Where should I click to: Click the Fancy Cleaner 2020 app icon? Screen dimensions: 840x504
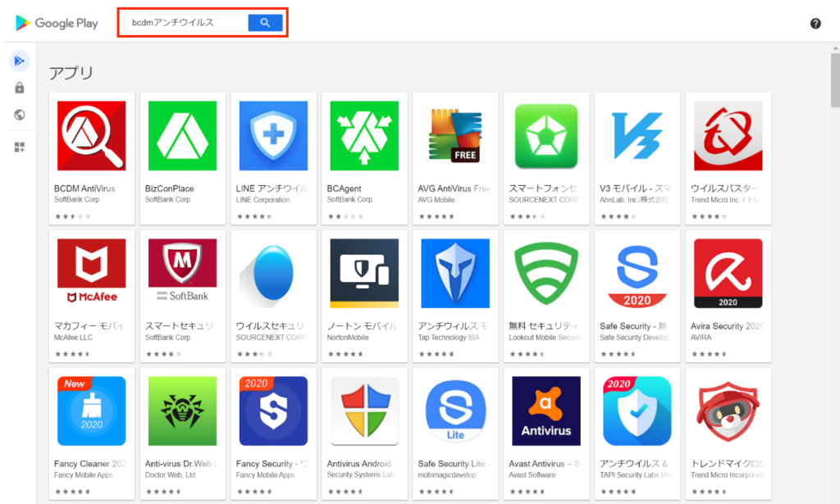pos(91,411)
